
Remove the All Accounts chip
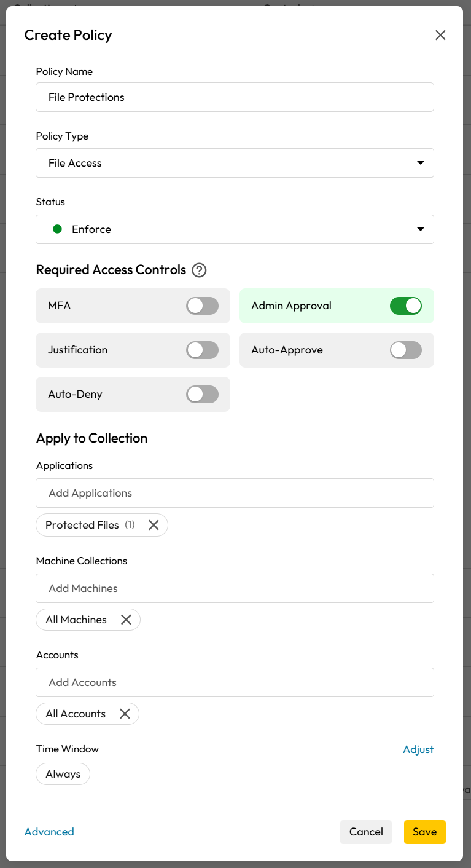[125, 714]
